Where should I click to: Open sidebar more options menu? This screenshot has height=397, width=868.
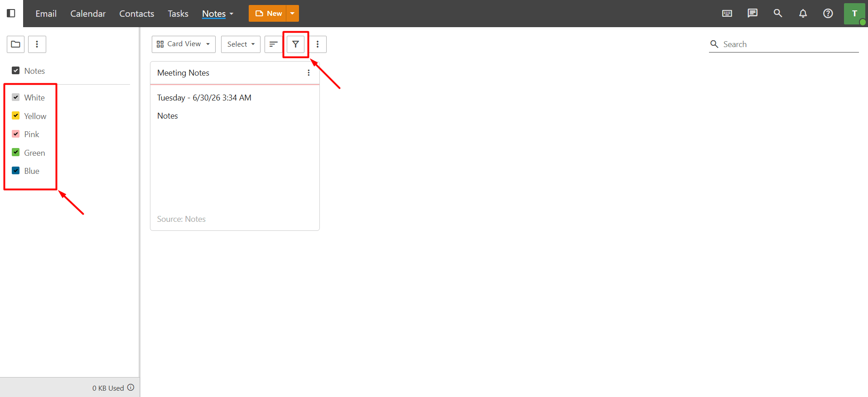pyautogui.click(x=37, y=44)
